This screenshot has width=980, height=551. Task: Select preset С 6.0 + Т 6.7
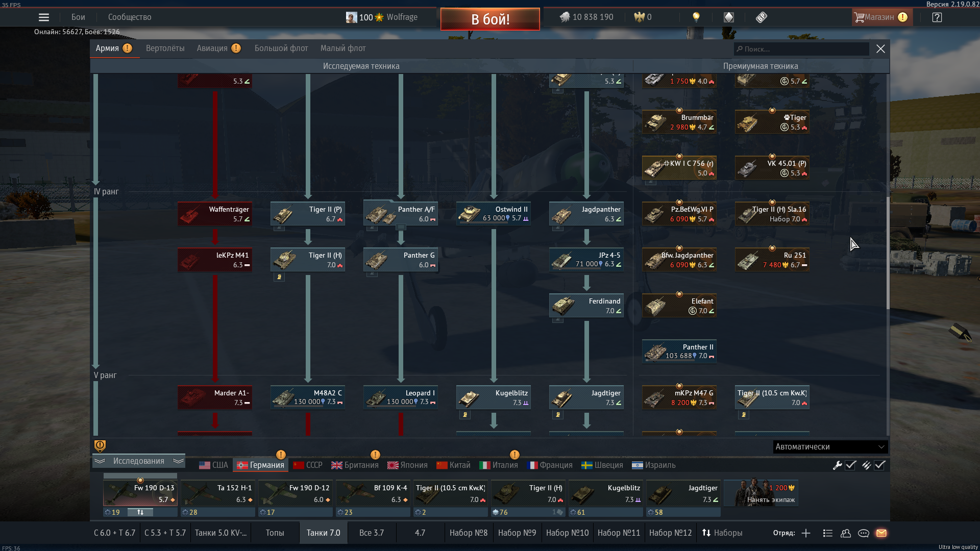[x=114, y=533]
